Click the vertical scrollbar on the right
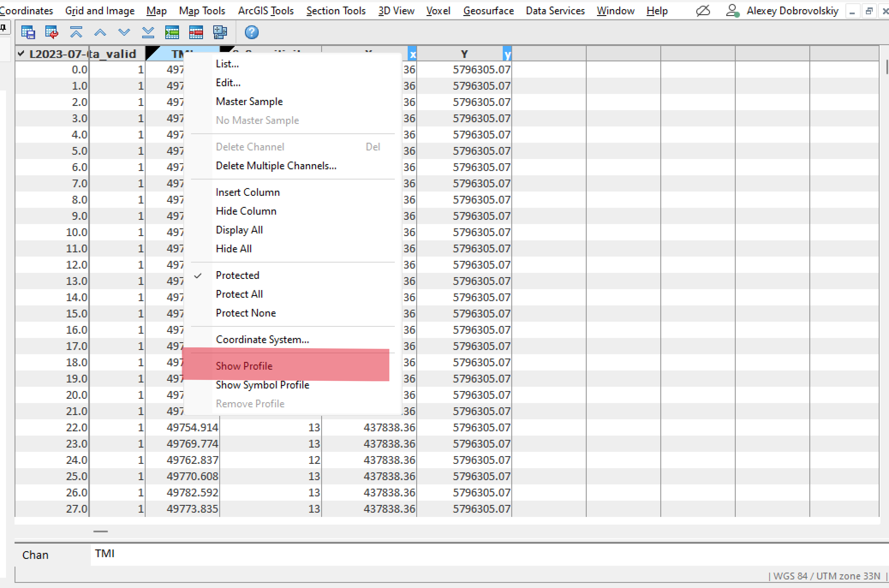 (886, 67)
